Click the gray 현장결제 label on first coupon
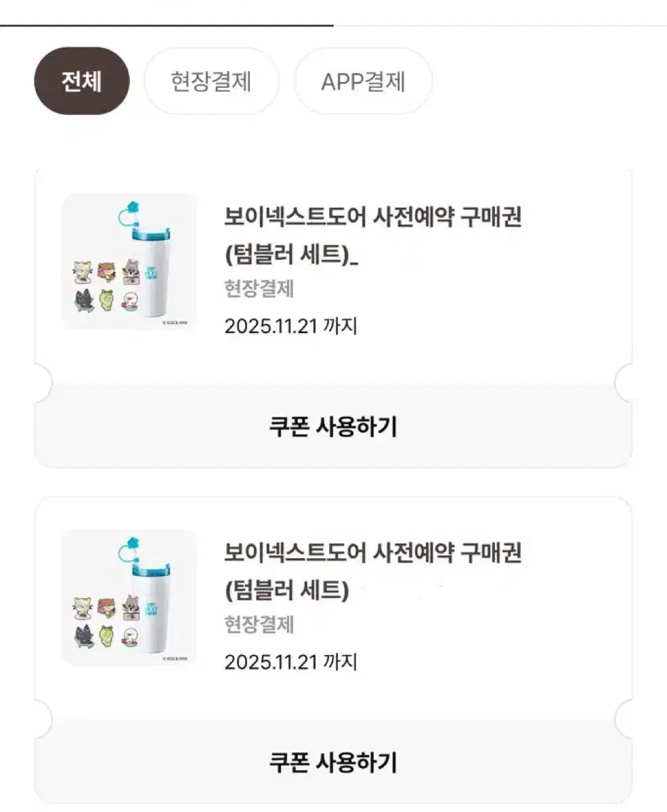 (x=259, y=289)
